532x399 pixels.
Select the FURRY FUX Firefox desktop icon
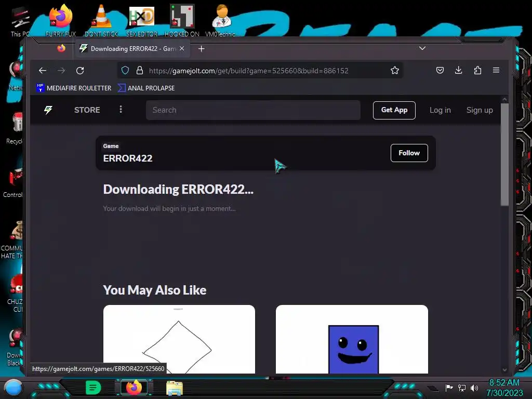pyautogui.click(x=61, y=20)
